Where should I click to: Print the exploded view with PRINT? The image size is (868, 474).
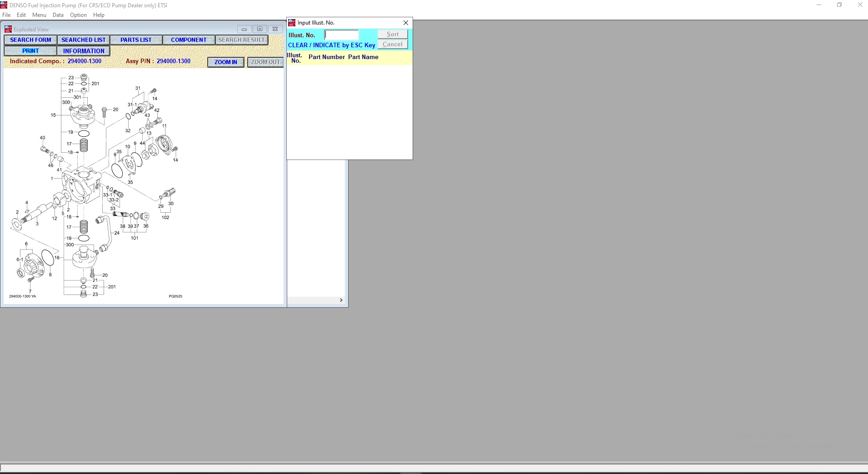tap(30, 51)
